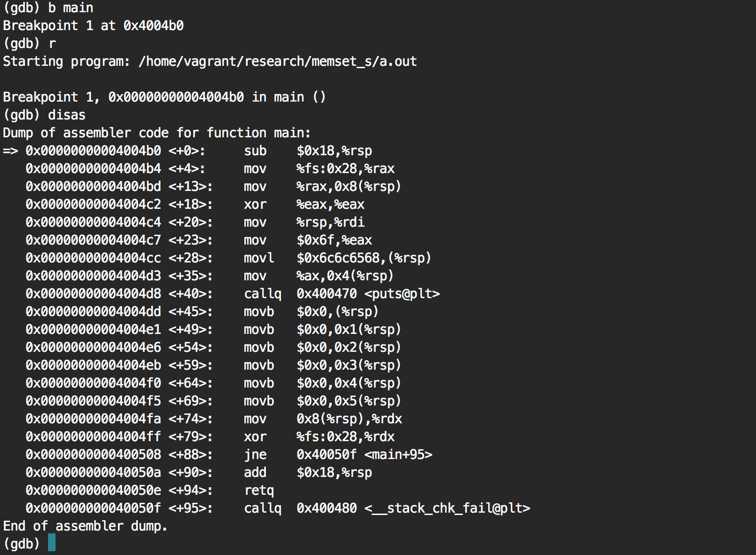This screenshot has height=555, width=756.
Task: Click the $0x6c6c6568 immediate value
Action: point(338,258)
